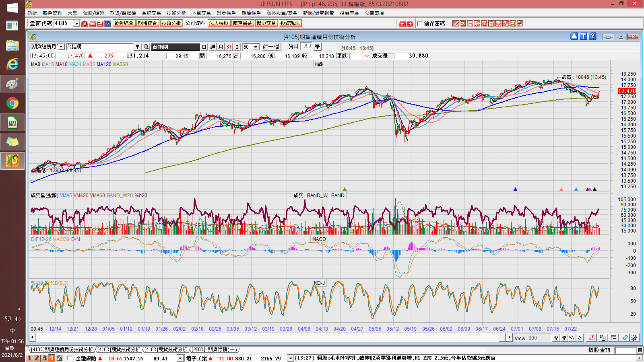Click left arrow of chart horizontal scrollbar
644x362 pixels.
click(x=33, y=337)
